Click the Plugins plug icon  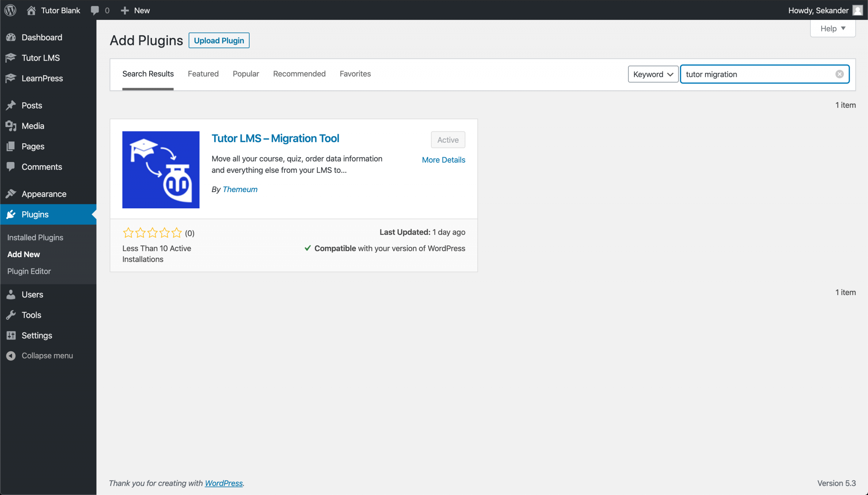point(11,214)
